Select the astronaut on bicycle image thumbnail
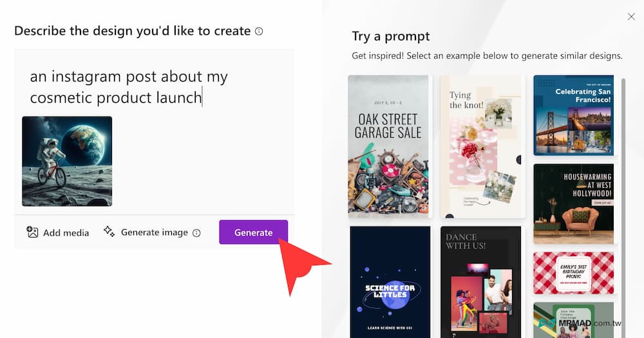The width and height of the screenshot is (644, 338). click(x=67, y=161)
